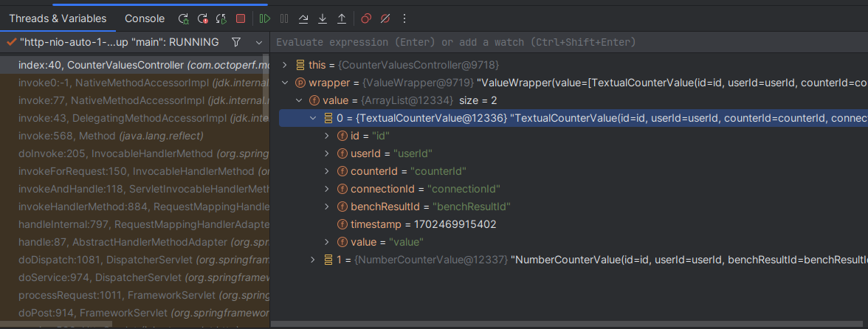Expand the value = "value" field node

[326, 242]
